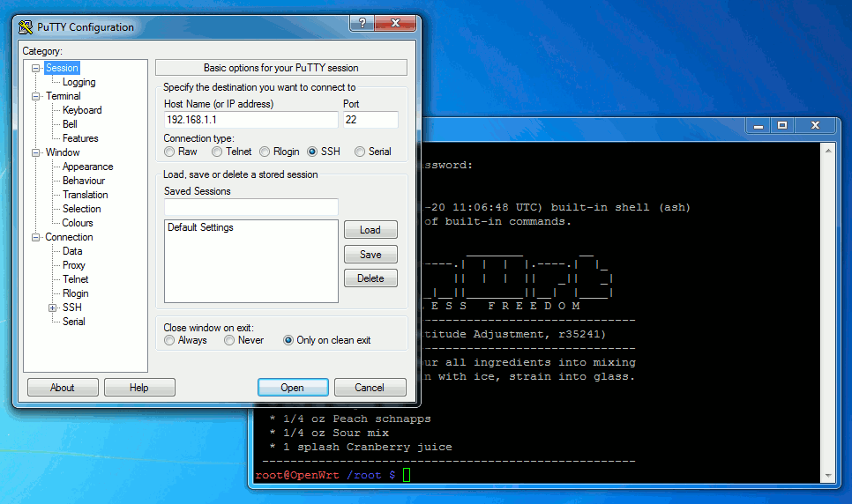Click the terminal window vertical scrollbar
This screenshot has width=852, height=504.
(x=827, y=308)
